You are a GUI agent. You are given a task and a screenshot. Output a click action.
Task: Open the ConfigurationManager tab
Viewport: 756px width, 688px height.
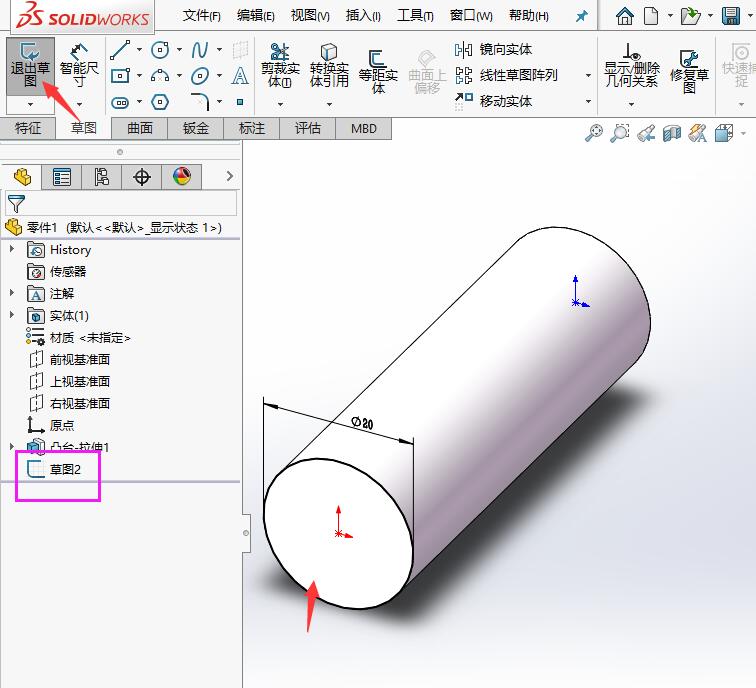point(102,177)
